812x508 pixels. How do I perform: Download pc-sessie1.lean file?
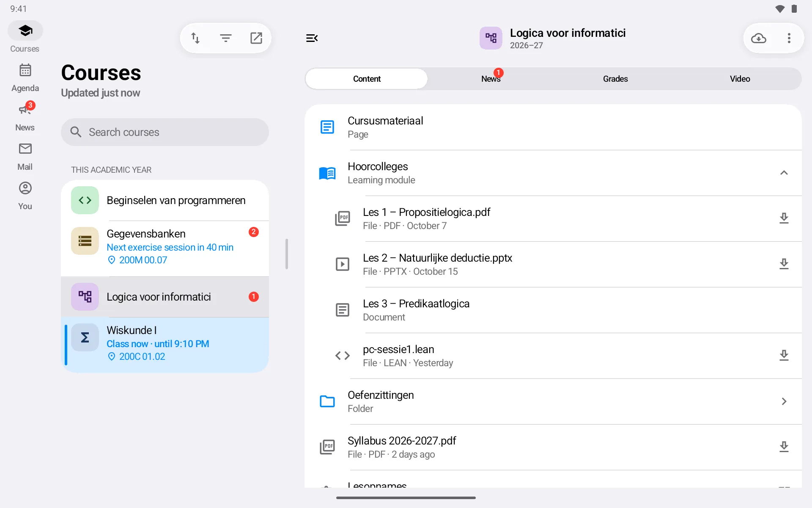tap(784, 355)
